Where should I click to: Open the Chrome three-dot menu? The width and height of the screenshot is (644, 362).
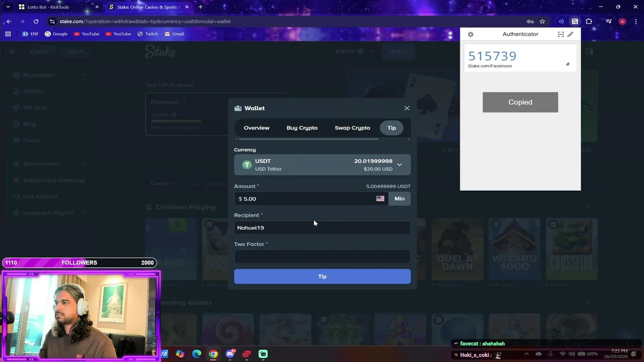[635, 21]
